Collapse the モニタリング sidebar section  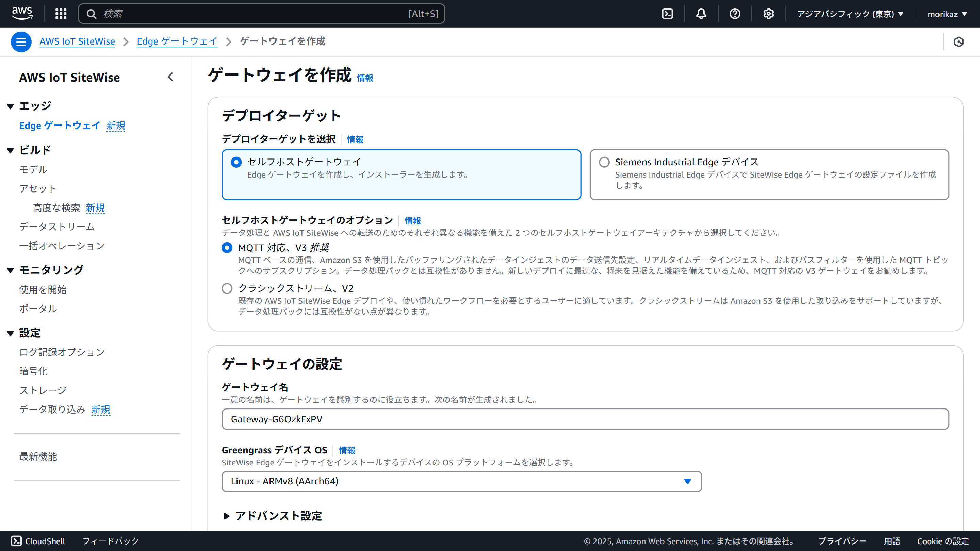pos(10,270)
